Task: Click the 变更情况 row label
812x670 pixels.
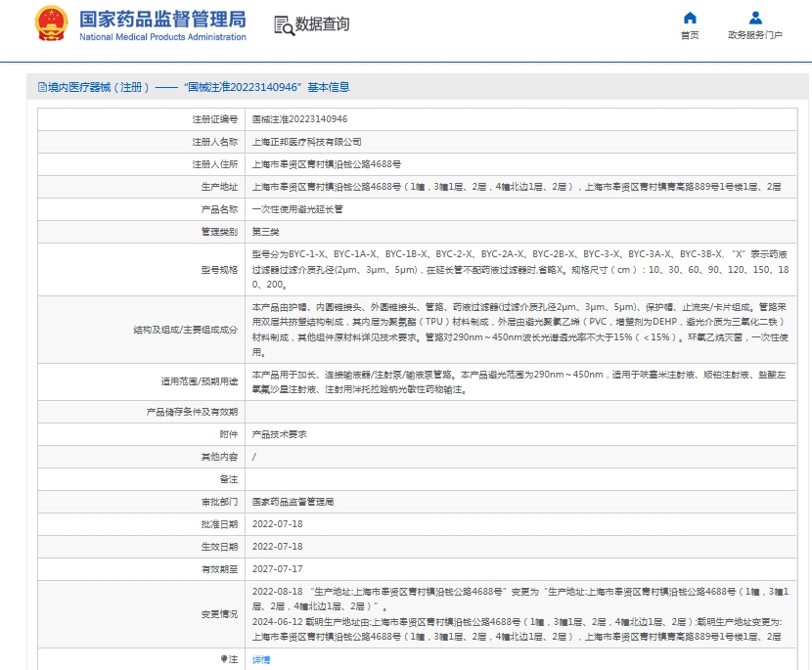Action: (219, 614)
